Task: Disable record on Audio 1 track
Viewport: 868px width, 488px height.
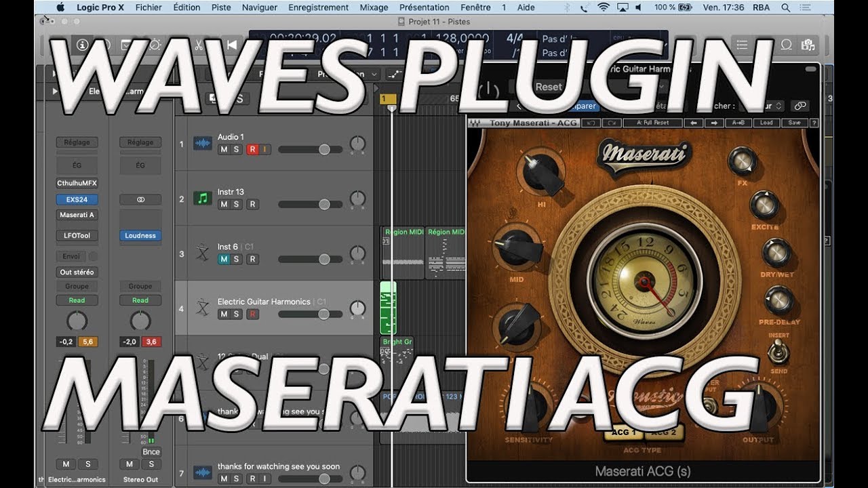Action: pyautogui.click(x=252, y=149)
